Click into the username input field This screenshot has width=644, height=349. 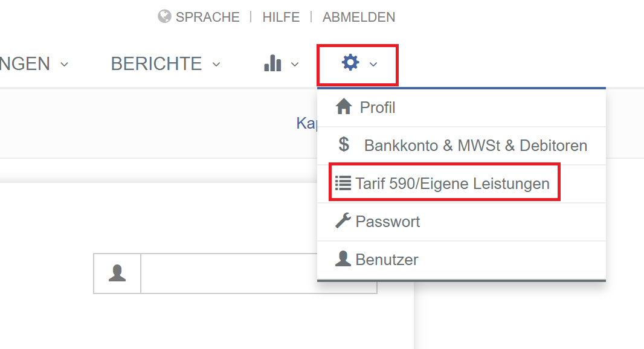point(259,274)
